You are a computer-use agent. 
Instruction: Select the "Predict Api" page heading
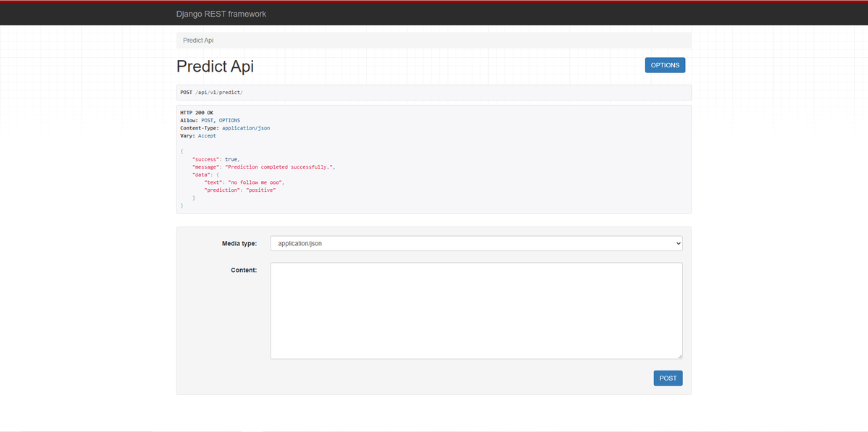click(x=215, y=66)
